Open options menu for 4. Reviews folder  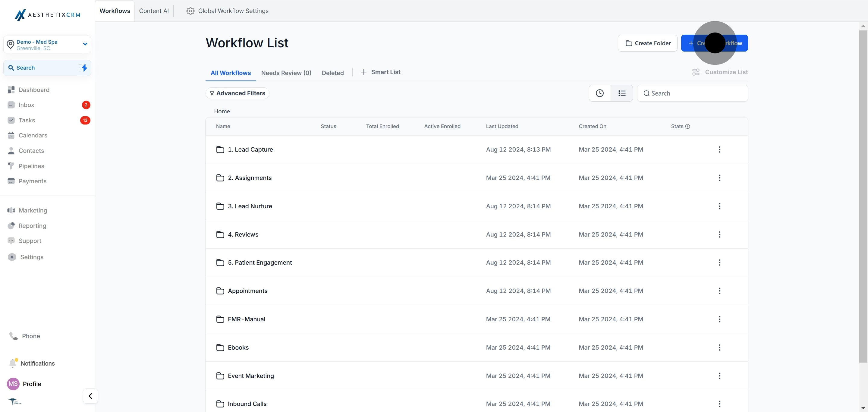click(x=719, y=234)
